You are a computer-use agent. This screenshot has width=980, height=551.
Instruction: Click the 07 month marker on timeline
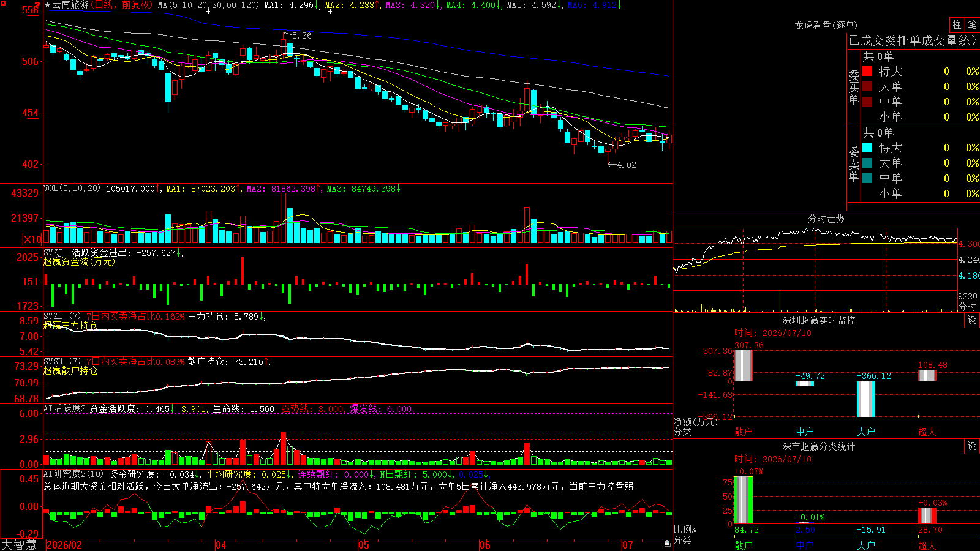tap(628, 545)
